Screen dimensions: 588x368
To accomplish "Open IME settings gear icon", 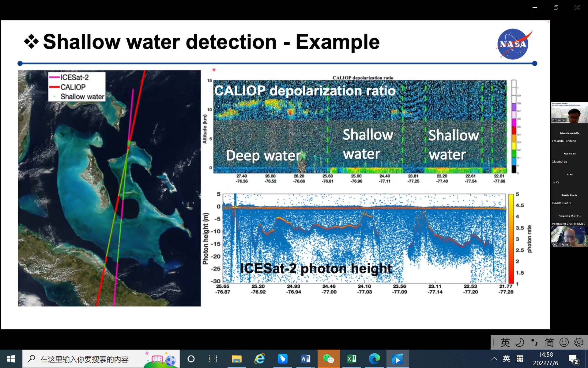I will click(x=579, y=342).
